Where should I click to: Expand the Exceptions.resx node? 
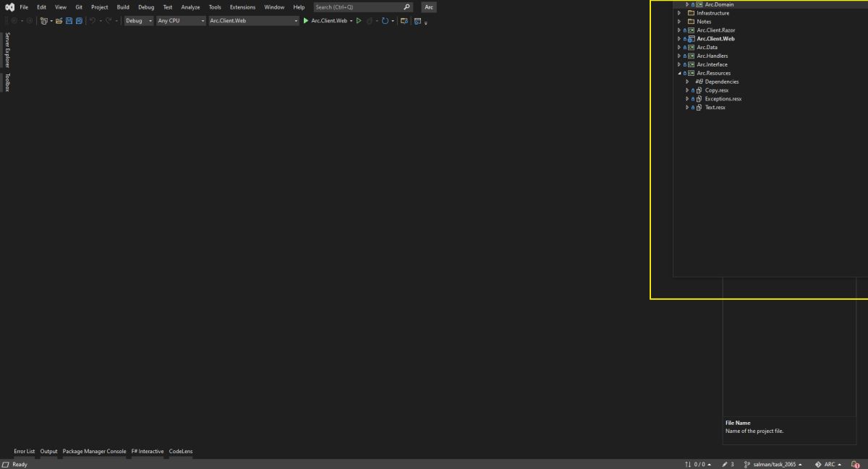click(x=687, y=99)
